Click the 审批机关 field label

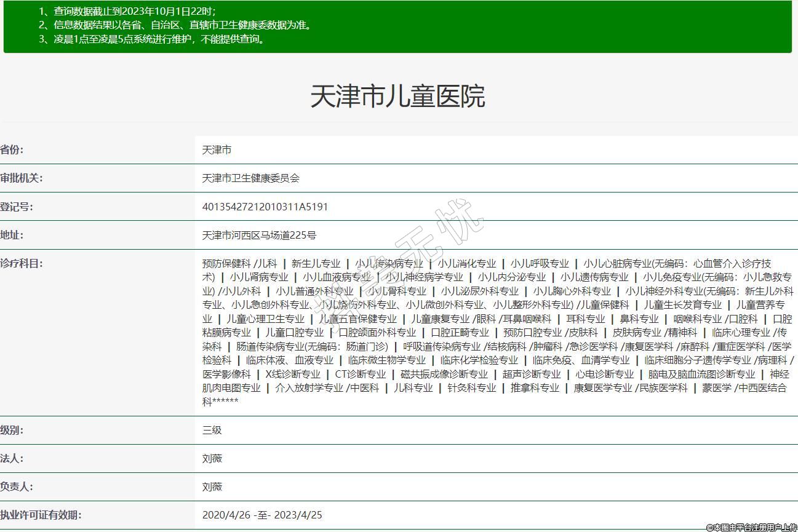click(x=21, y=178)
